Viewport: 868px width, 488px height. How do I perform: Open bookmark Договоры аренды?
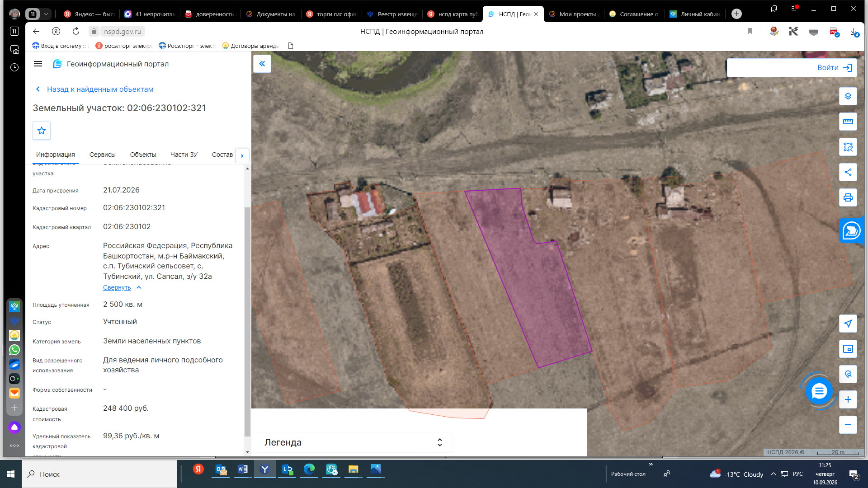point(250,46)
